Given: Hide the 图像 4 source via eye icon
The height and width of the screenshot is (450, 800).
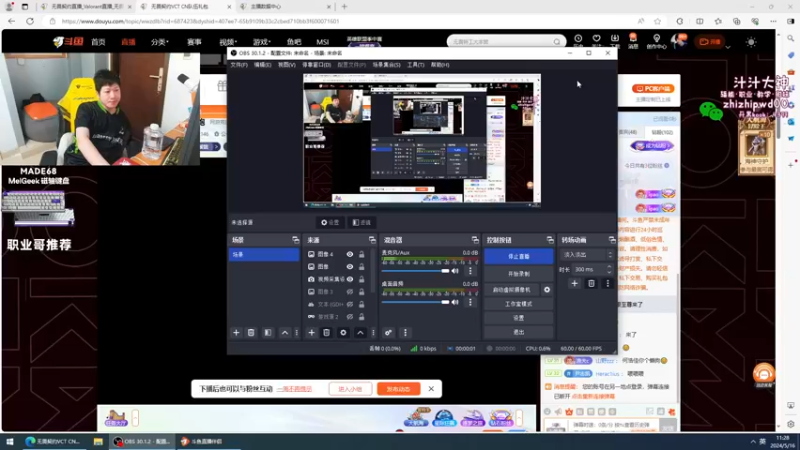Looking at the screenshot, I should click(x=350, y=254).
